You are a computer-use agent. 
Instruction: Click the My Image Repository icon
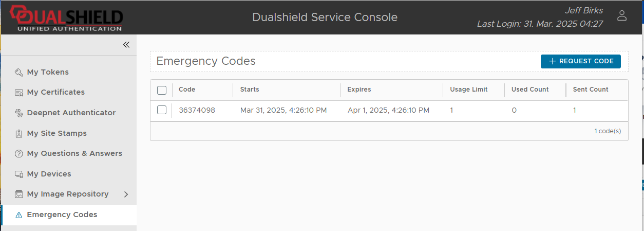point(19,194)
